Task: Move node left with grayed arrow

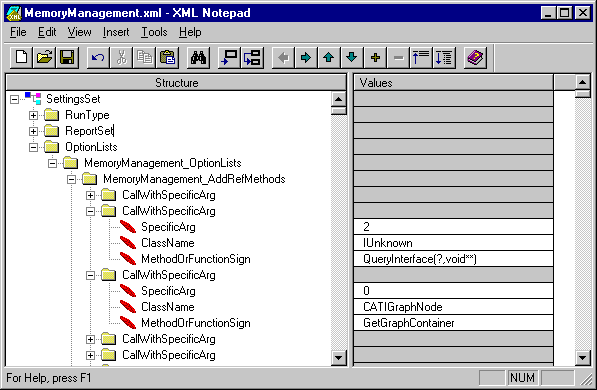Action: (283, 58)
